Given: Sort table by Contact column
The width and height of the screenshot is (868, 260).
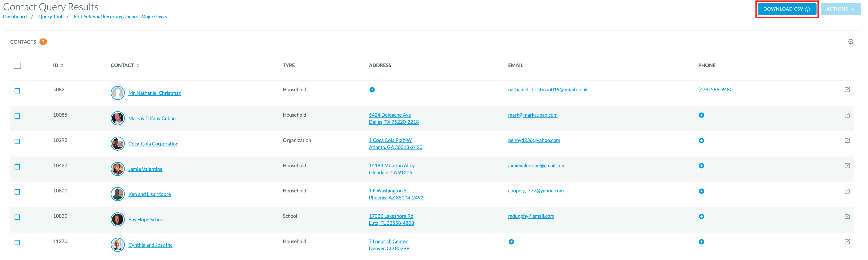Looking at the screenshot, I should click(125, 65).
